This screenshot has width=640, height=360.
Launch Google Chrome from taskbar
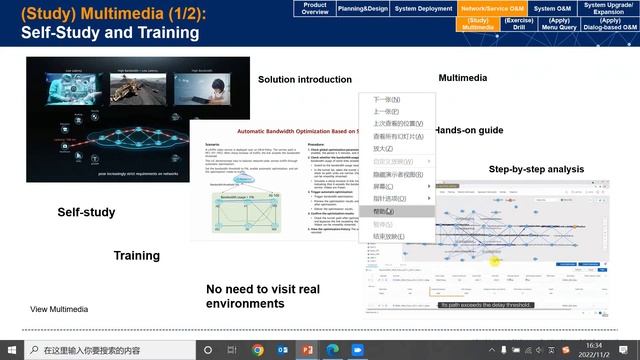pyautogui.click(x=258, y=350)
